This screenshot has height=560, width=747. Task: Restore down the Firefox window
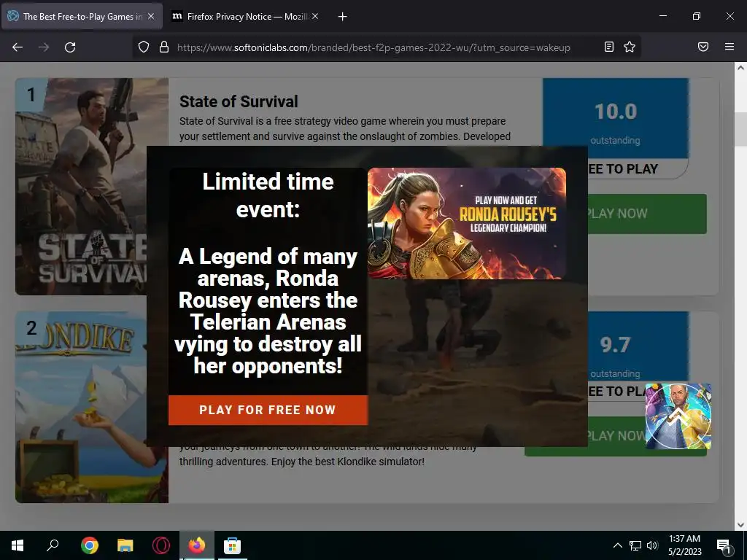[x=697, y=16]
